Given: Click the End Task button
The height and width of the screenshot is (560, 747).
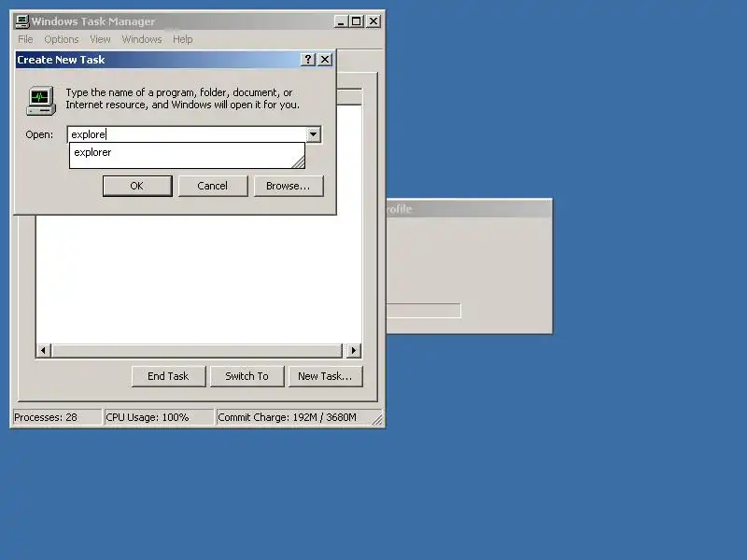Looking at the screenshot, I should click(168, 376).
